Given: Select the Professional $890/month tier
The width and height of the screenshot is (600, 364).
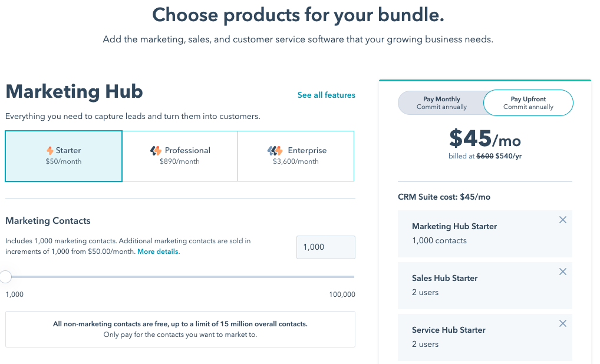Looking at the screenshot, I should point(180,155).
